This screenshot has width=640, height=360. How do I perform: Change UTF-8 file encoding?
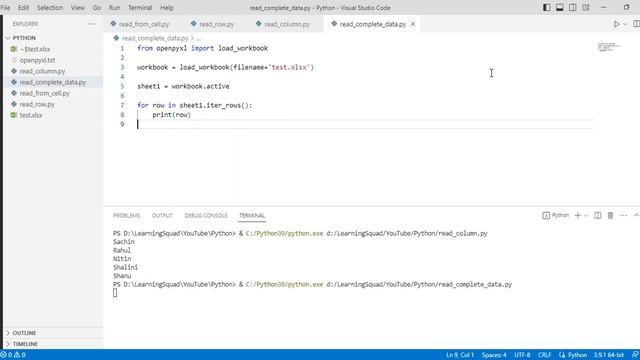pyautogui.click(x=522, y=355)
